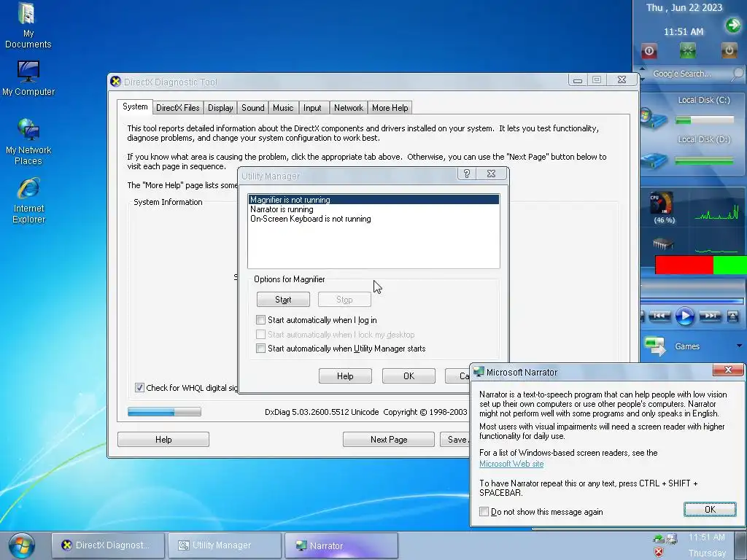
Task: Open My Computer desktop icon
Action: tap(28, 77)
